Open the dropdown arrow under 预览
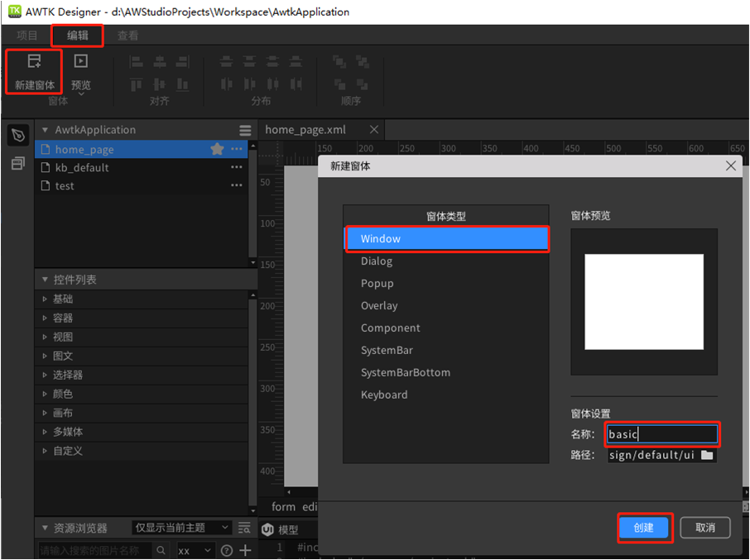Viewport: 750px width, 560px height. click(x=81, y=94)
